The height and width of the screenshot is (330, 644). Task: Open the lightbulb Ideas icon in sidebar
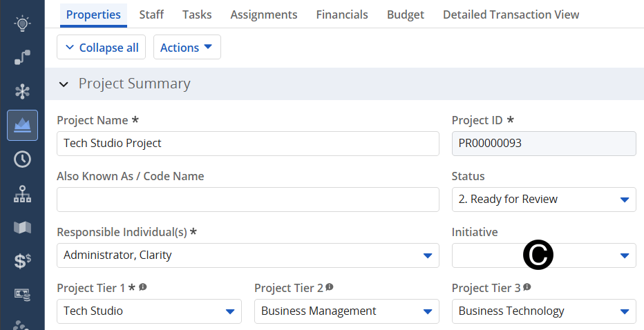pos(22,24)
